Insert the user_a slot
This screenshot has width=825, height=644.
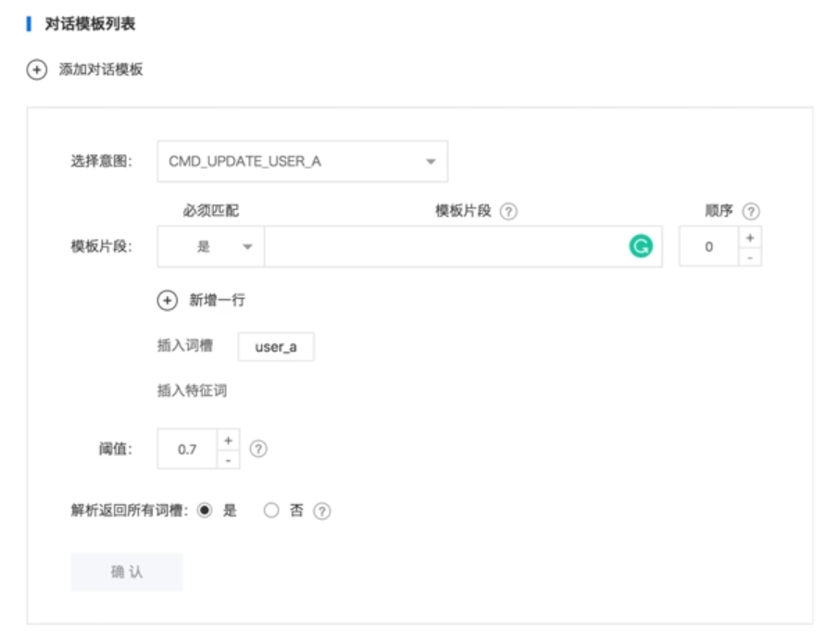(275, 345)
